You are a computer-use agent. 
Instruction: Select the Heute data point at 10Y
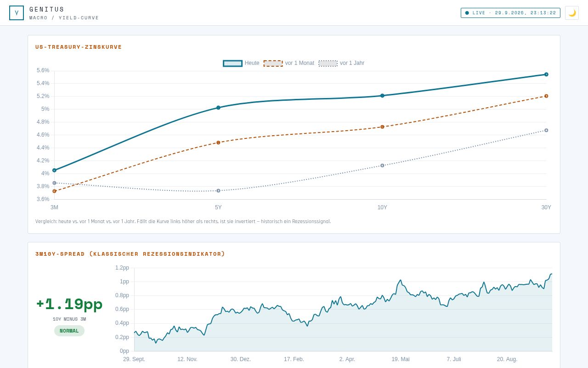coord(382,96)
